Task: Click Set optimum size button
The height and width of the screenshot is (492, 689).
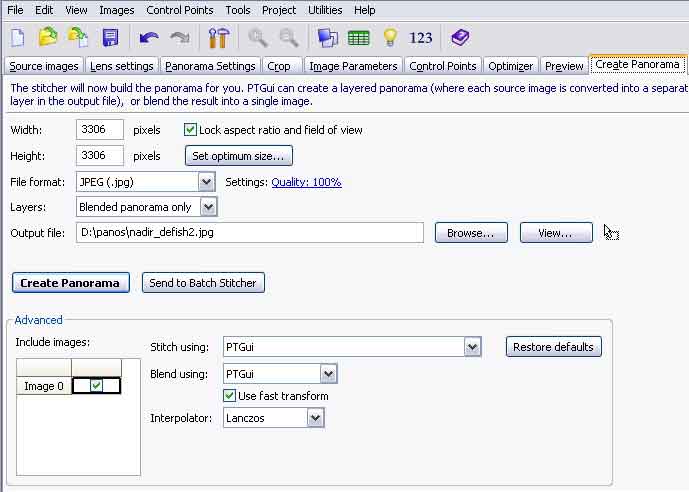Action: coord(239,156)
